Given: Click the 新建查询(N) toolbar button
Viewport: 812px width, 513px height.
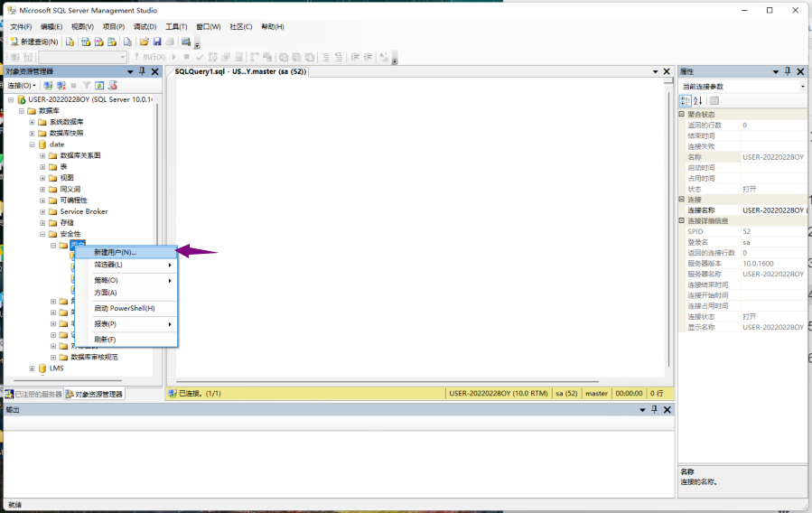Looking at the screenshot, I should coord(34,42).
